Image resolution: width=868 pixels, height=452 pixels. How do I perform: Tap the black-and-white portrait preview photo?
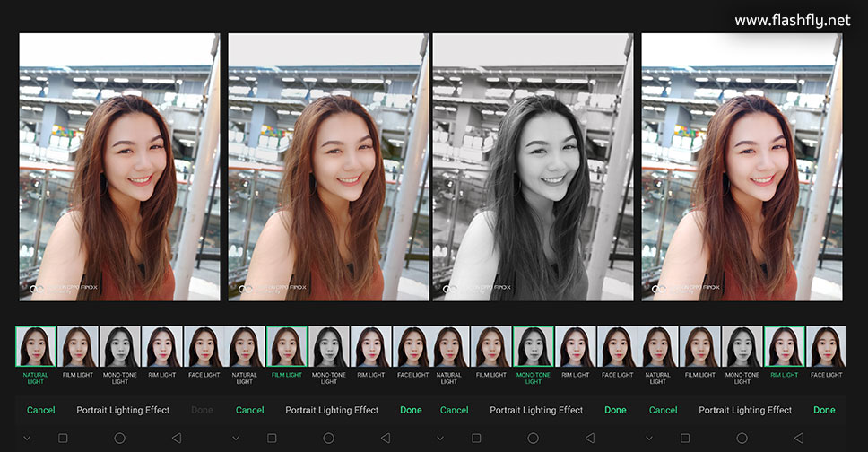[x=533, y=167]
